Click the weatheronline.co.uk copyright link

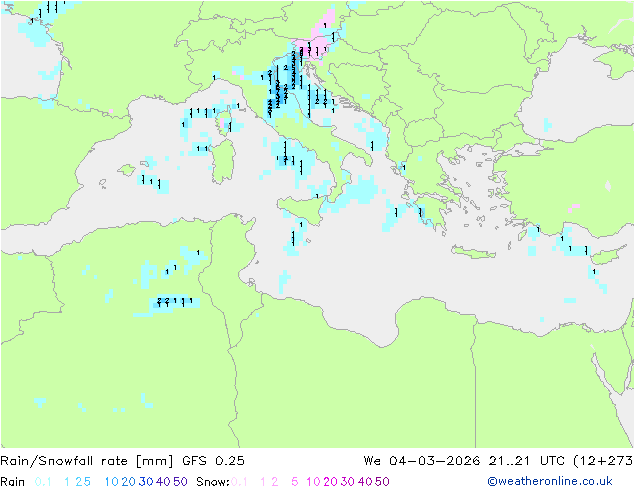[550, 481]
